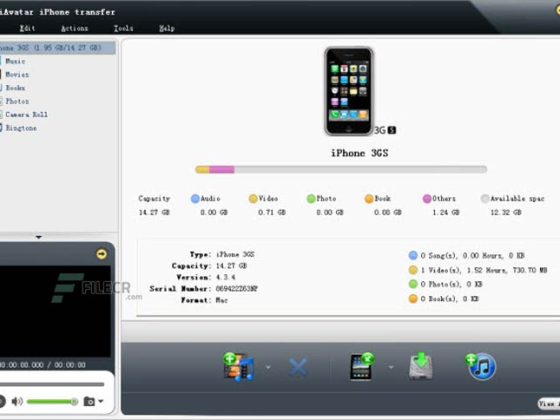
Task: Click the yellow Video legend dot
Action: pos(253,199)
